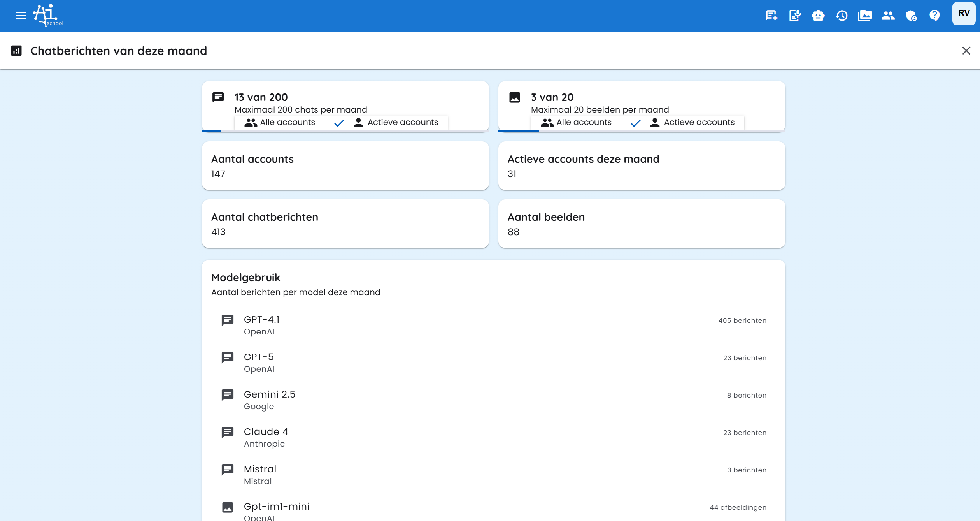View history via the clock icon
The width and height of the screenshot is (980, 521).
[842, 16]
